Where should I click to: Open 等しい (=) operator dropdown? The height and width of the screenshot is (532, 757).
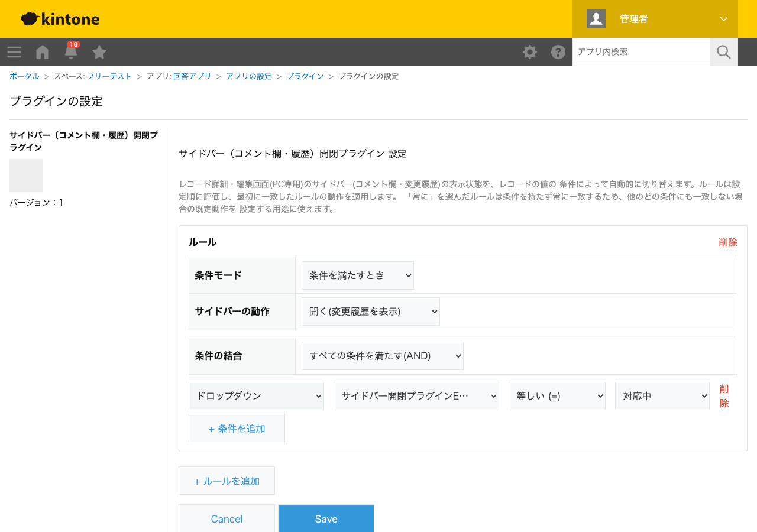click(557, 396)
